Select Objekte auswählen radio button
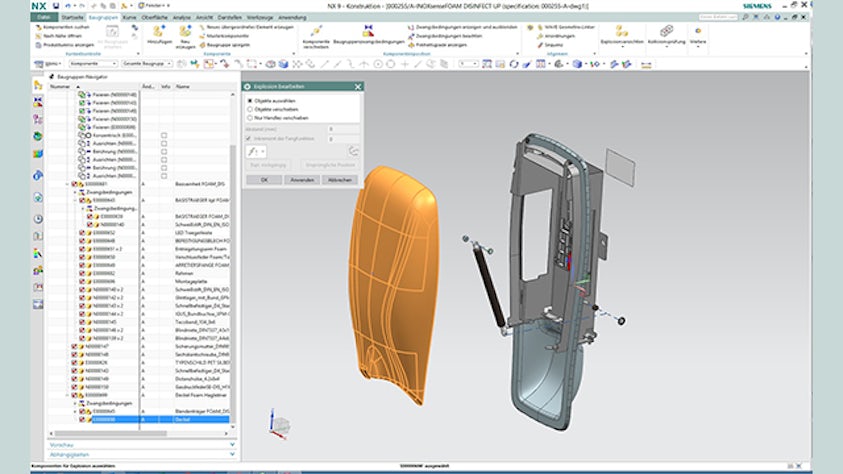843x474 pixels. [250, 100]
